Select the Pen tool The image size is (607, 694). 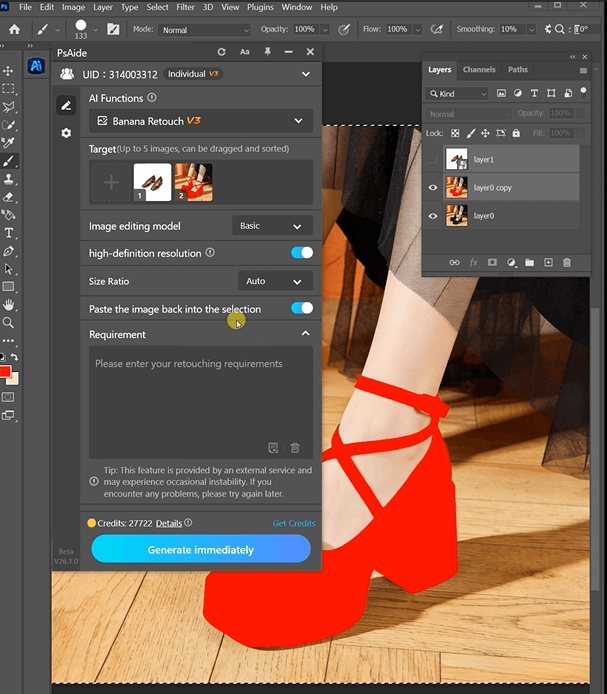coord(8,251)
